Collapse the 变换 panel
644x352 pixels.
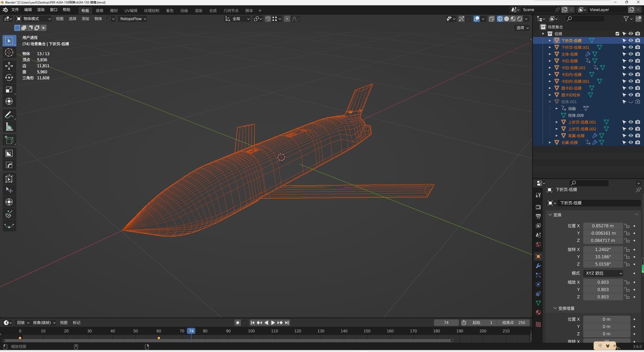click(x=550, y=215)
